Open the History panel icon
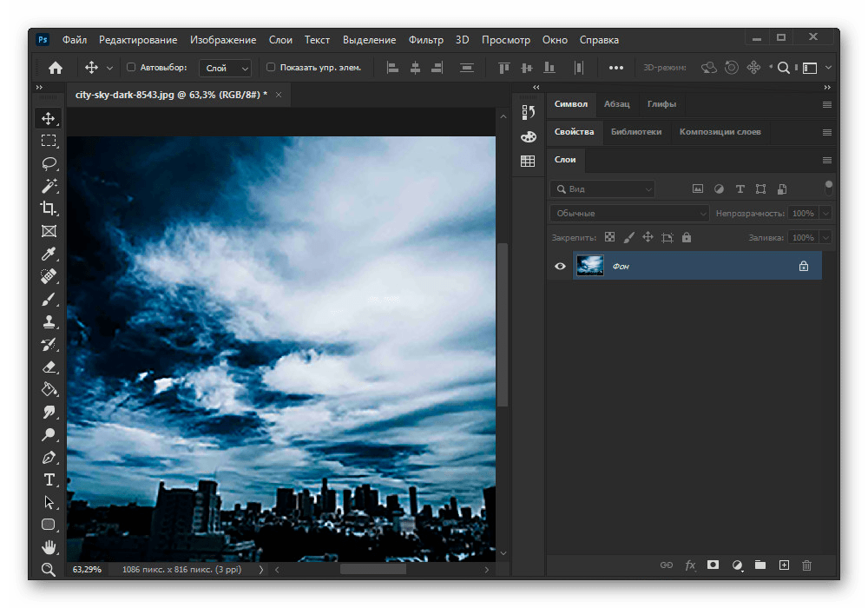The width and height of the screenshot is (868, 608). (x=528, y=112)
